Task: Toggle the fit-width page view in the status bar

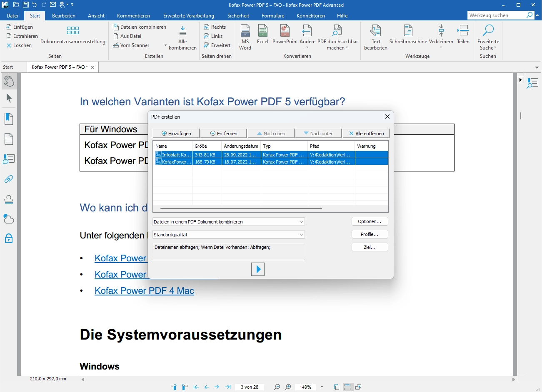Action: (x=347, y=387)
